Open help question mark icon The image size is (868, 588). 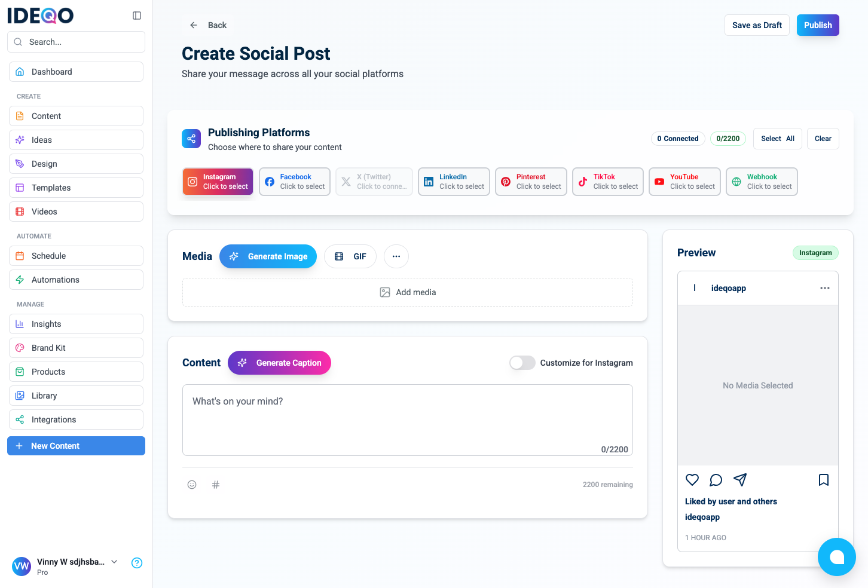[x=137, y=563]
